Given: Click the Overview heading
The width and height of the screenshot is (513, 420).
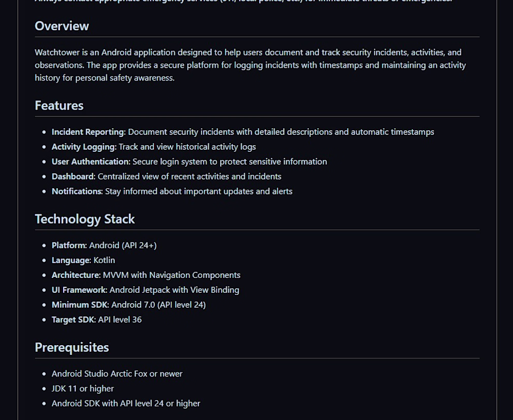Looking at the screenshot, I should [x=62, y=26].
